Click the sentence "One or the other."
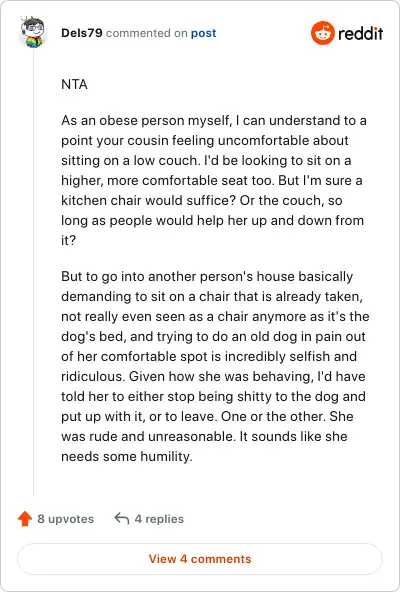400x592 pixels. 273,416
